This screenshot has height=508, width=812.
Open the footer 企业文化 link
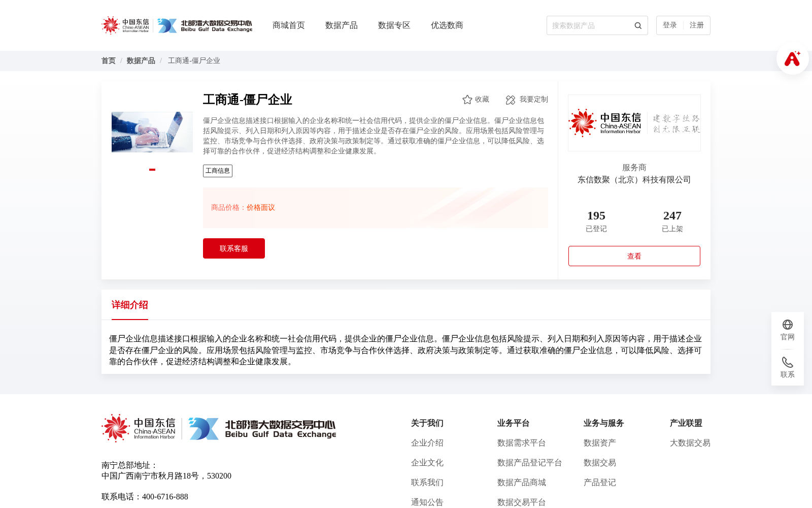coord(427,463)
